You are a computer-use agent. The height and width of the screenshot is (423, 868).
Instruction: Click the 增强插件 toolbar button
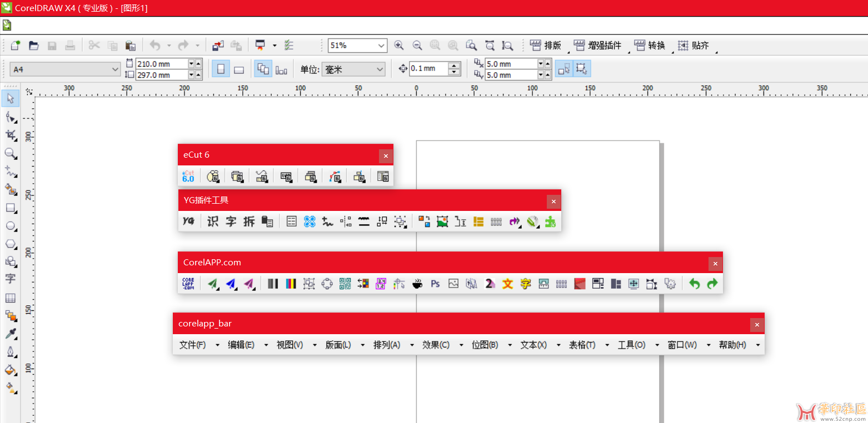(x=598, y=46)
